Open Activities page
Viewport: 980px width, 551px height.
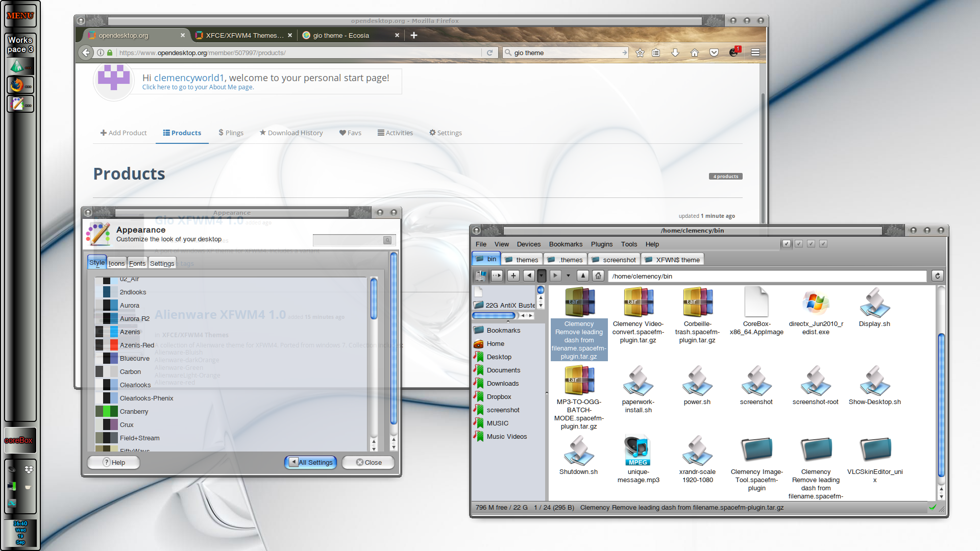click(395, 133)
